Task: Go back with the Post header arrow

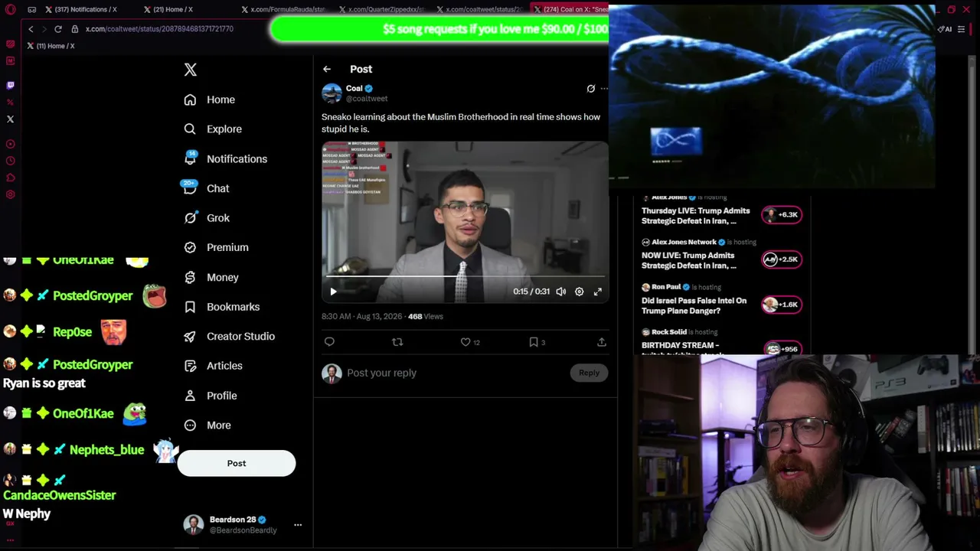Action: point(327,69)
